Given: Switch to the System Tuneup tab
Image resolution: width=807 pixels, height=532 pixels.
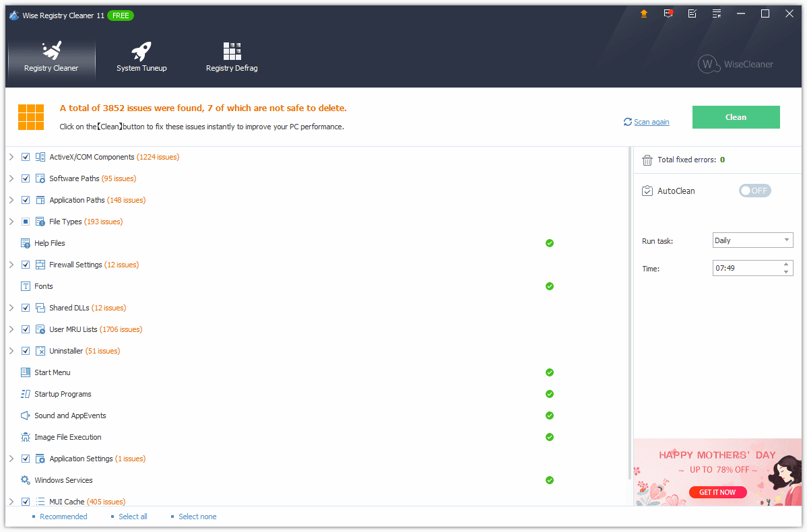Looking at the screenshot, I should coord(141,58).
